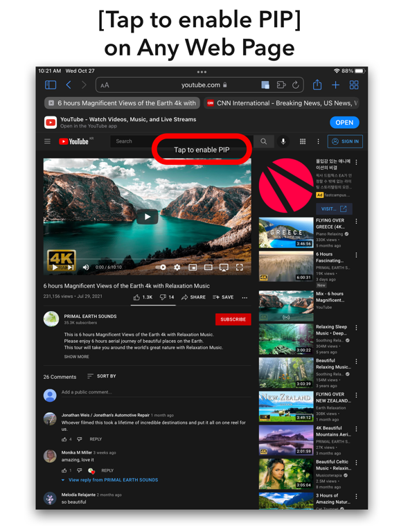Image resolution: width=399 pixels, height=532 pixels.
Task: Open the 6 Hours Fascinating video thumbnail
Action: click(x=286, y=266)
